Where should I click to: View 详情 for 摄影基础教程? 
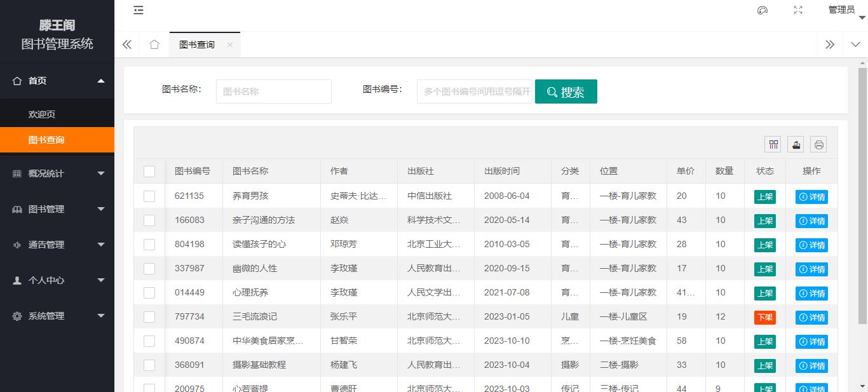pyautogui.click(x=811, y=366)
